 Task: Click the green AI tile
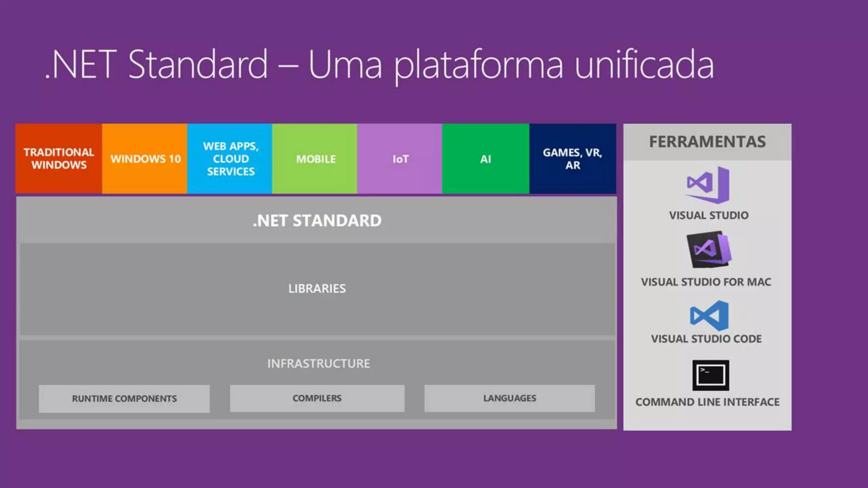click(486, 159)
